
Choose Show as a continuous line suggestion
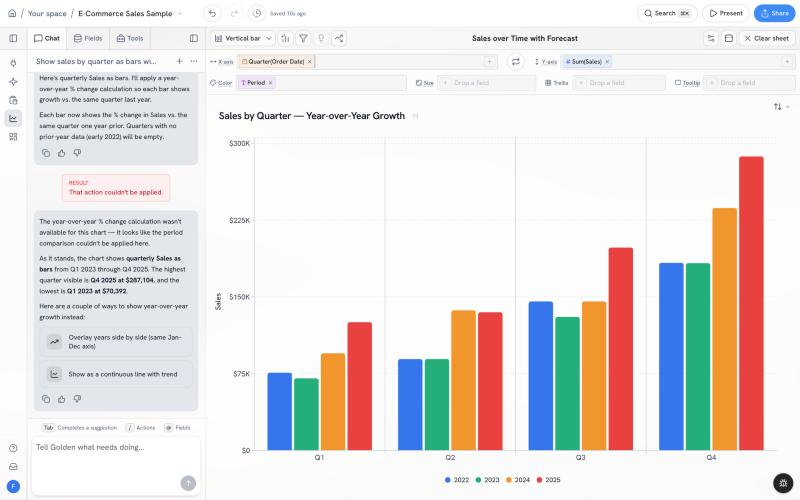point(116,374)
